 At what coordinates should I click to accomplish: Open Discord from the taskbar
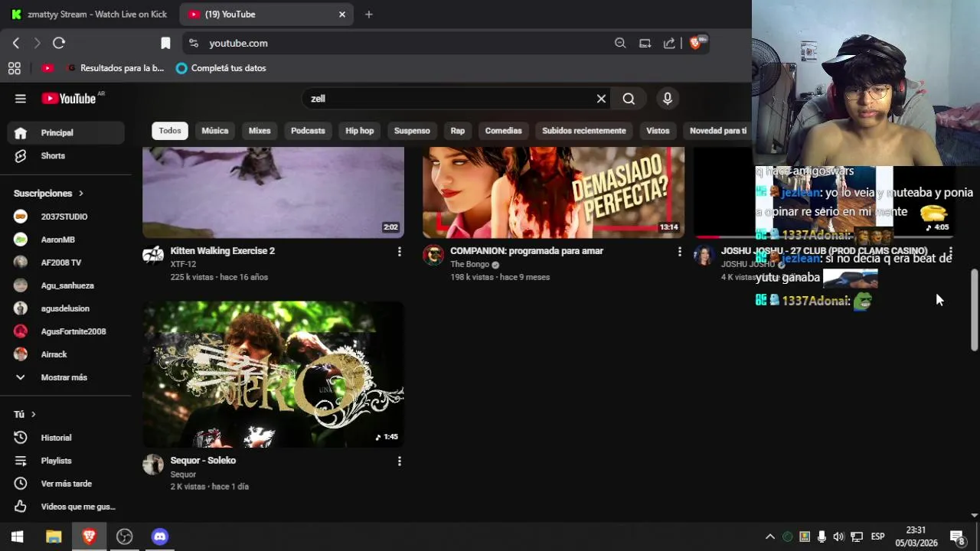point(159,536)
